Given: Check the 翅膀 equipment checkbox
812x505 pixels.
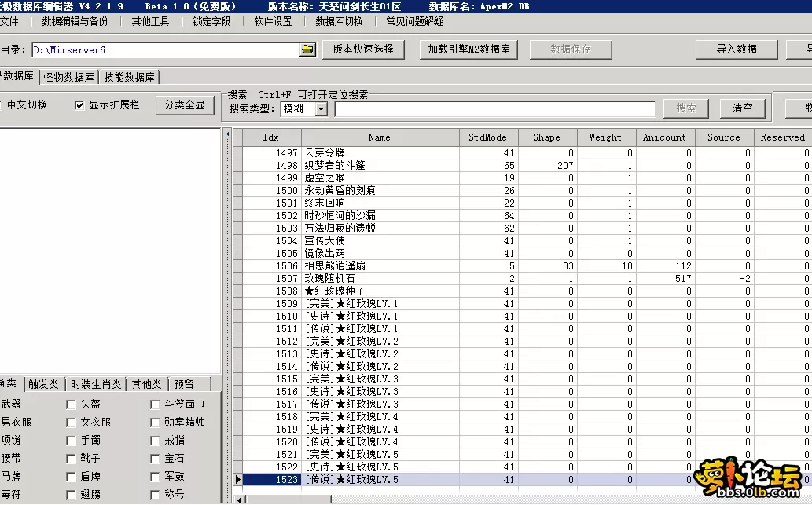Looking at the screenshot, I should 71,493.
